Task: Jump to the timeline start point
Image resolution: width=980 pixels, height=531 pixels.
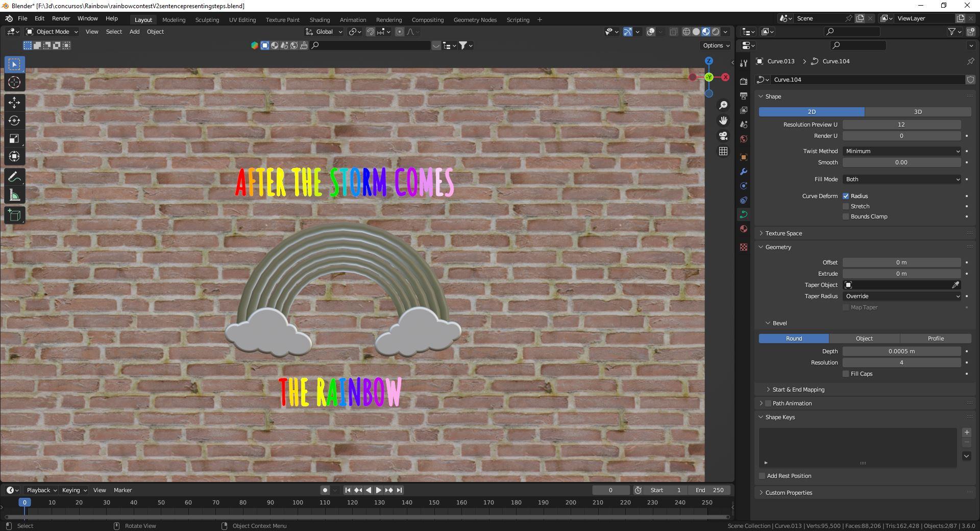Action: click(348, 490)
